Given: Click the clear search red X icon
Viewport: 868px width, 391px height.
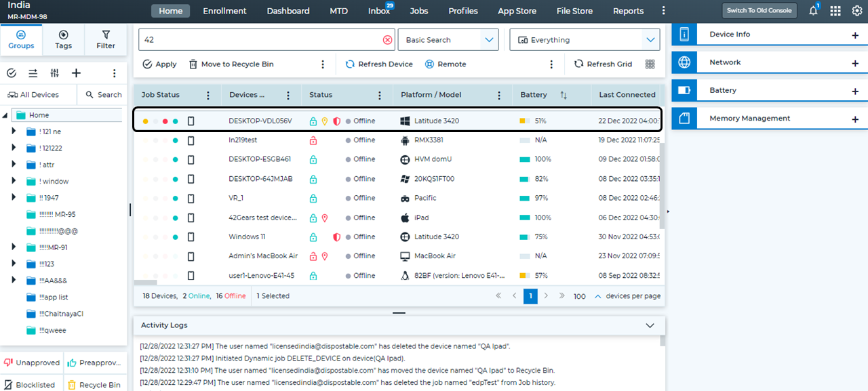Looking at the screenshot, I should coord(387,40).
